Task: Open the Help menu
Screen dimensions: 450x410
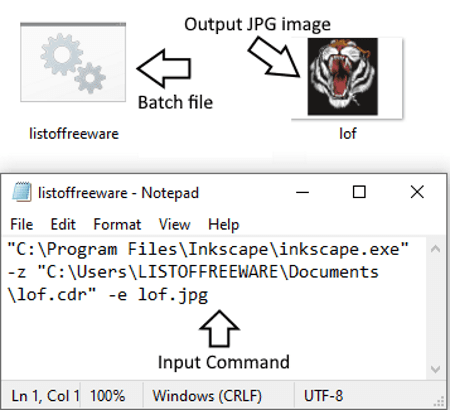Action: click(x=224, y=224)
